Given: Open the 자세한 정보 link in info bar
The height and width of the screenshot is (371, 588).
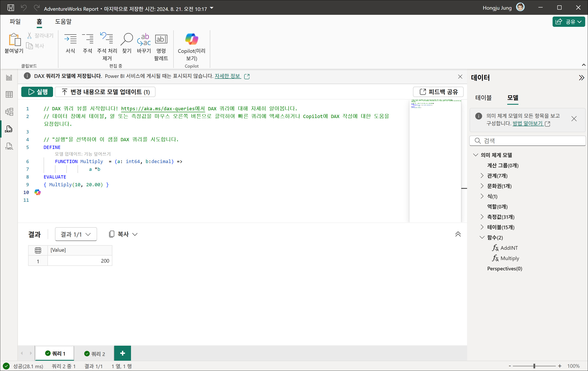Looking at the screenshot, I should click(227, 76).
